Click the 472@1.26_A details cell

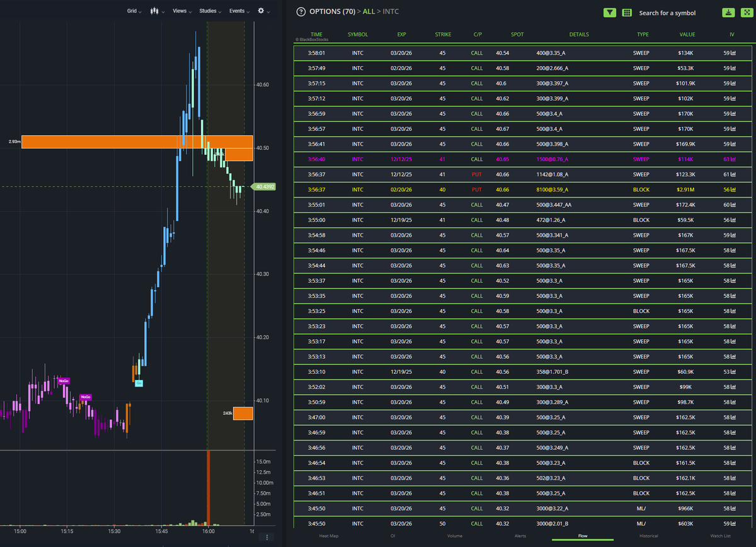click(x=551, y=220)
